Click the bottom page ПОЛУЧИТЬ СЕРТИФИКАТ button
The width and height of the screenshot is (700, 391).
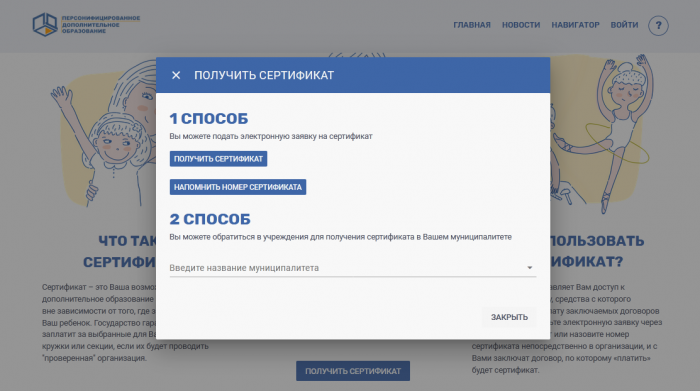(x=353, y=371)
